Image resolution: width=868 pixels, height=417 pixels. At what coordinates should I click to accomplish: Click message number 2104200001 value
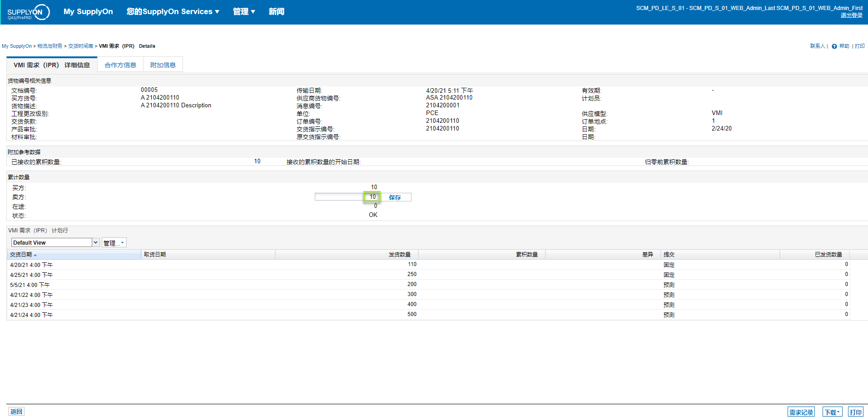[x=443, y=106]
